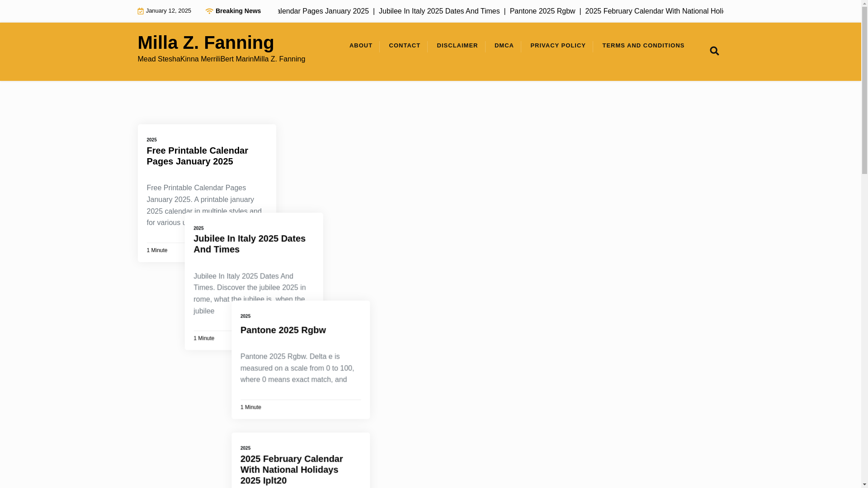This screenshot has width=868, height=488.
Task: Open the DISCLAIMER page
Action: click(457, 46)
